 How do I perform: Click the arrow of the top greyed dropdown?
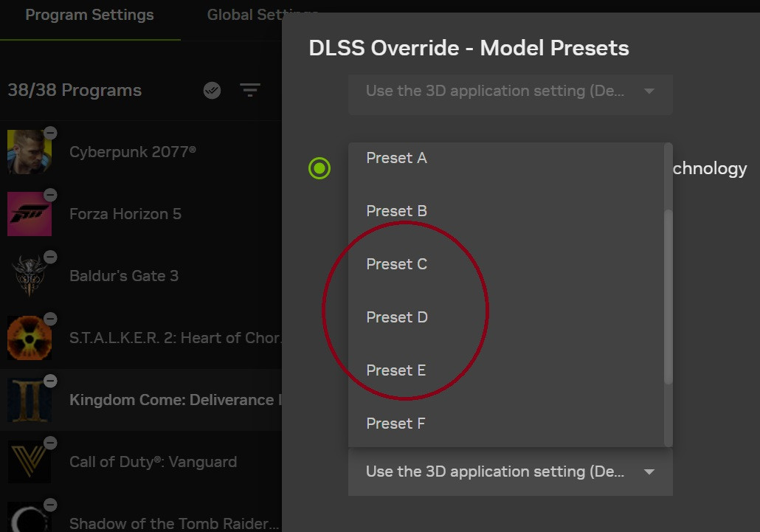coord(649,91)
